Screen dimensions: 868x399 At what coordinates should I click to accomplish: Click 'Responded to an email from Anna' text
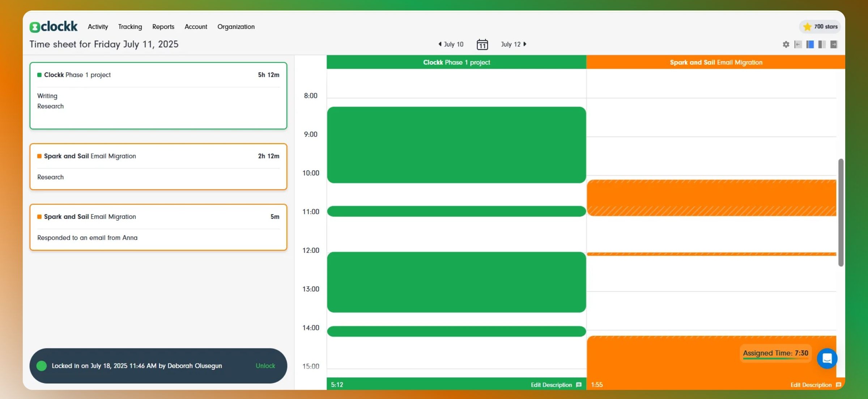(87, 238)
